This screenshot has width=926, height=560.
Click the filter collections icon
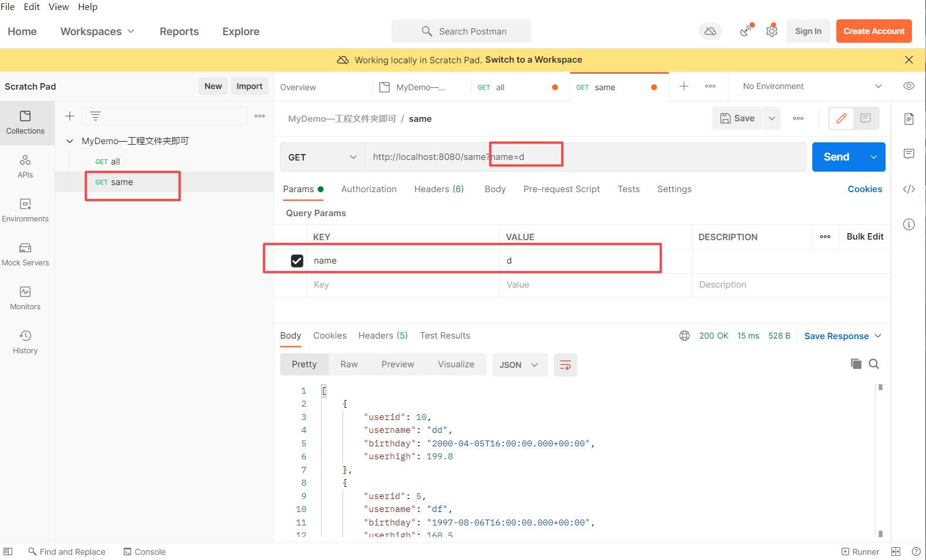pyautogui.click(x=96, y=116)
